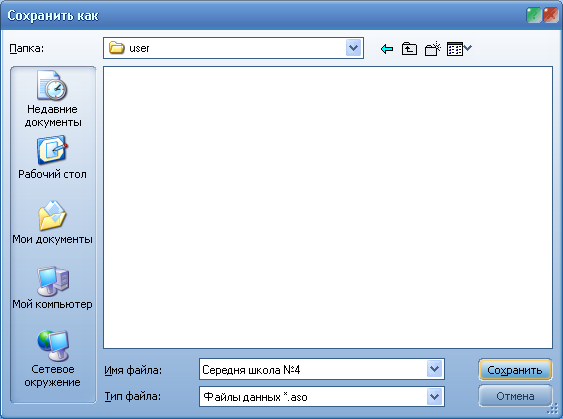Click the user folder name in the Папка box
This screenshot has width=563, height=419.
coord(139,48)
